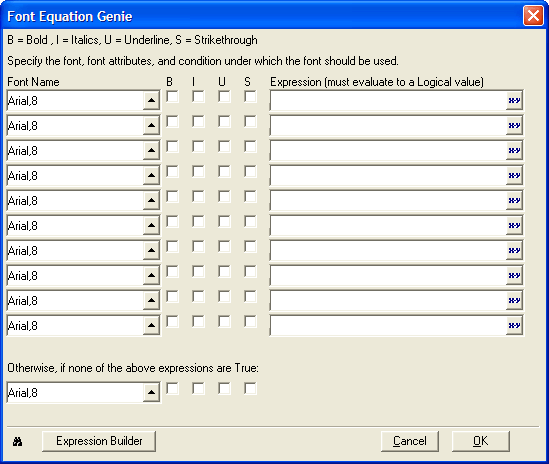Viewport: 549px width, 464px height.
Task: Click the expression arrow icon in fifth row
Action: click(514, 201)
